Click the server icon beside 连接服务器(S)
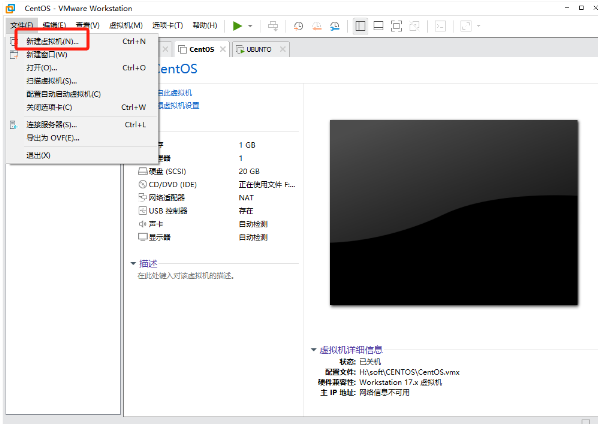 point(13,125)
